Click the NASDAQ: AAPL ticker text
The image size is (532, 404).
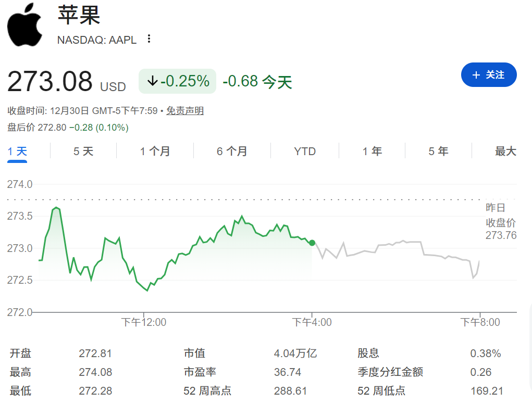click(x=97, y=39)
